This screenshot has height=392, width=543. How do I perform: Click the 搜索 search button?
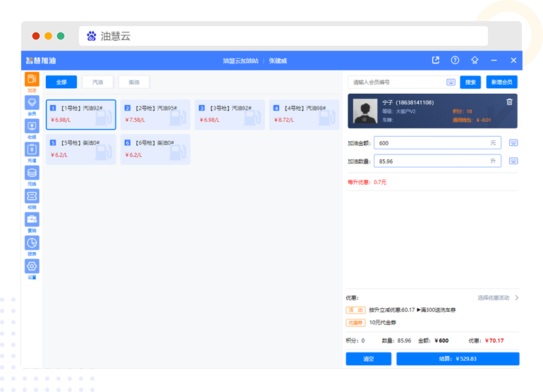pos(470,82)
